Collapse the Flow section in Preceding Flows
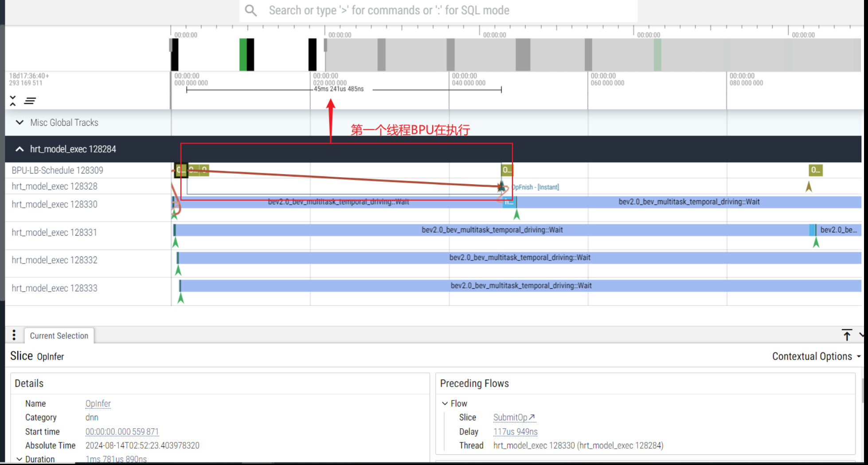The image size is (868, 465). pyautogui.click(x=445, y=403)
